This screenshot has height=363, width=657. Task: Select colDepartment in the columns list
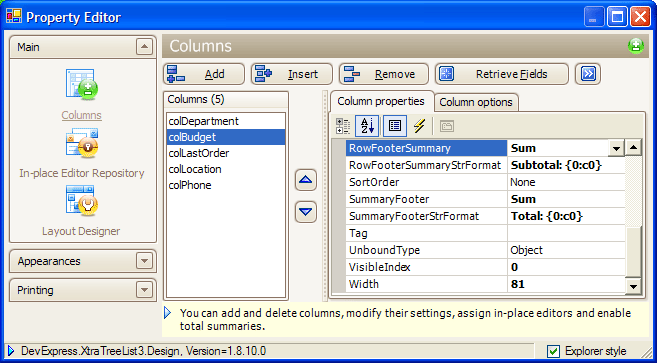[x=226, y=121]
